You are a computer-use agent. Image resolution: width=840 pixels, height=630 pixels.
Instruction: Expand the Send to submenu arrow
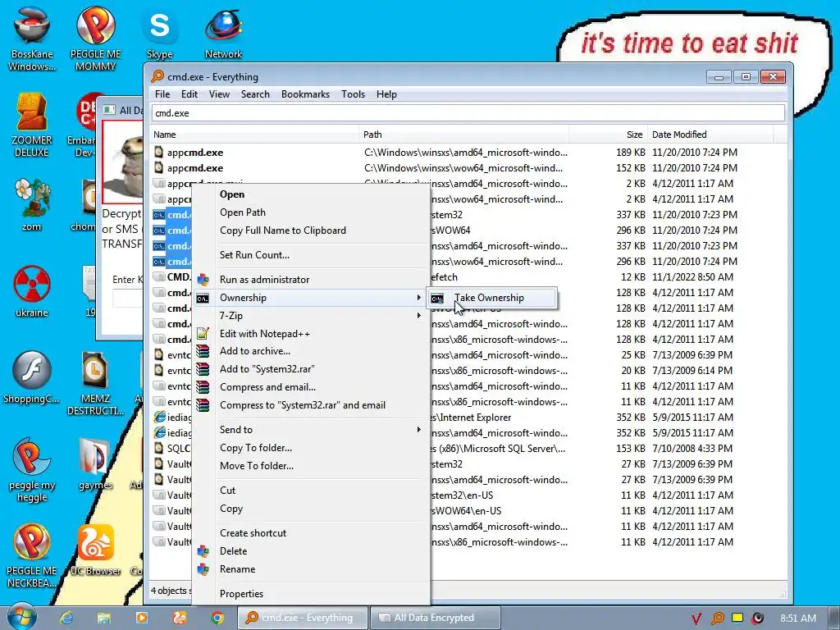click(419, 430)
